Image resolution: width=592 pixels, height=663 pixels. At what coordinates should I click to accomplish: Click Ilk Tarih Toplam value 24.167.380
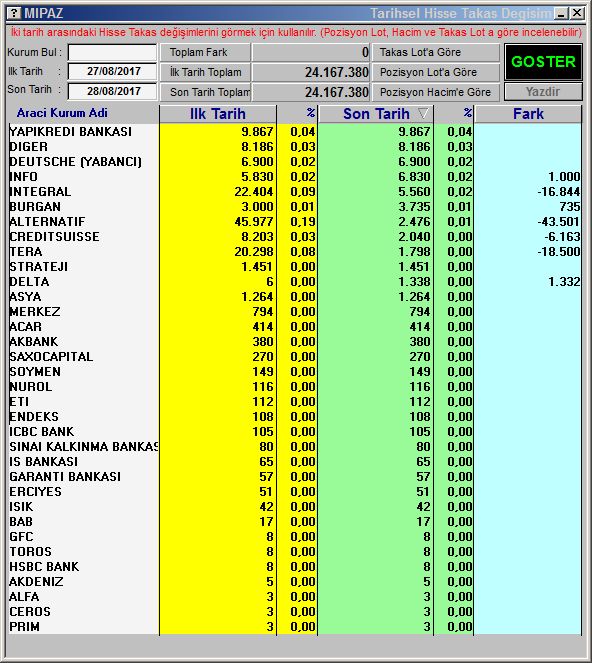[337, 72]
